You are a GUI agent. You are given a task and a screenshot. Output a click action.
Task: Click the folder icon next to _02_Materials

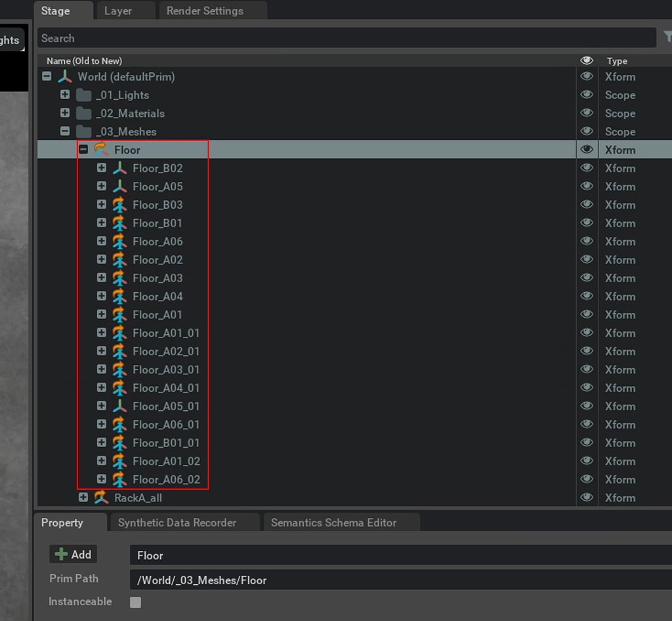[84, 113]
